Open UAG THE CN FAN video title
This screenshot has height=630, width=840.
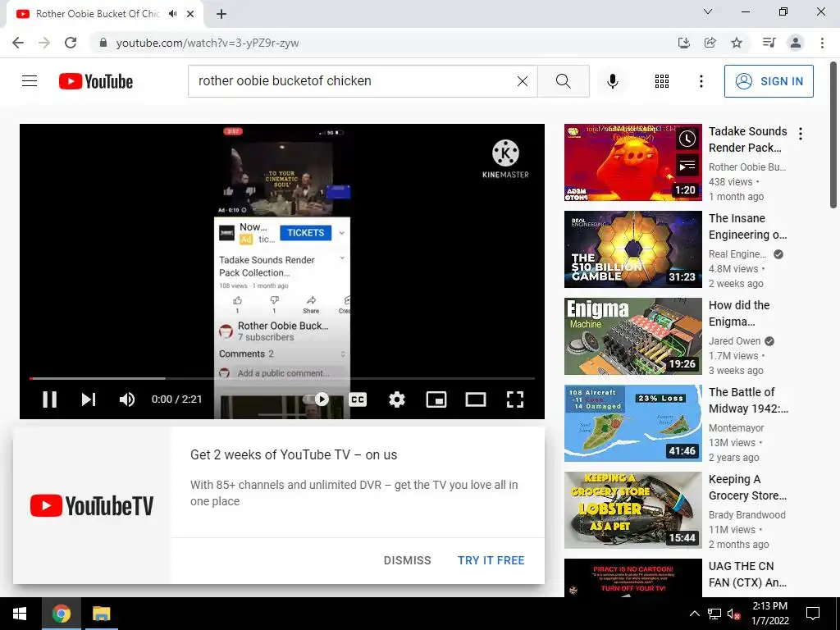click(x=748, y=574)
